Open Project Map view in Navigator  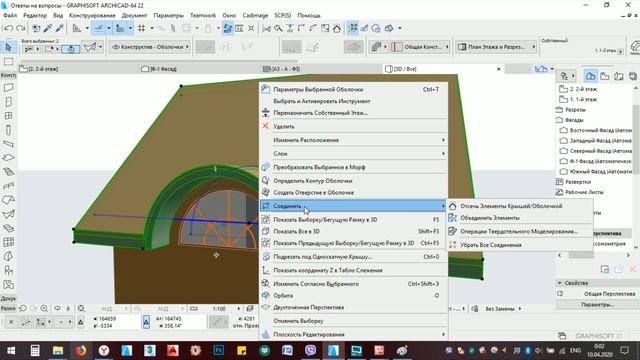(x=590, y=76)
